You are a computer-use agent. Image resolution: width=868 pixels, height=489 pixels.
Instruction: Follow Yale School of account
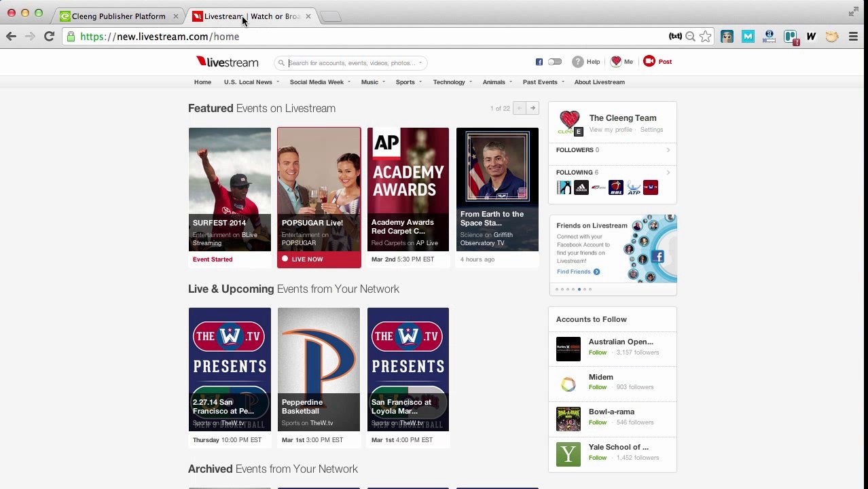598,458
